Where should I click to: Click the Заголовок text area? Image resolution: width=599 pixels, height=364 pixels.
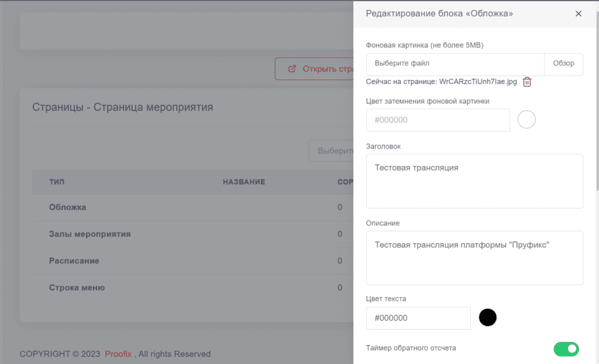[474, 181]
